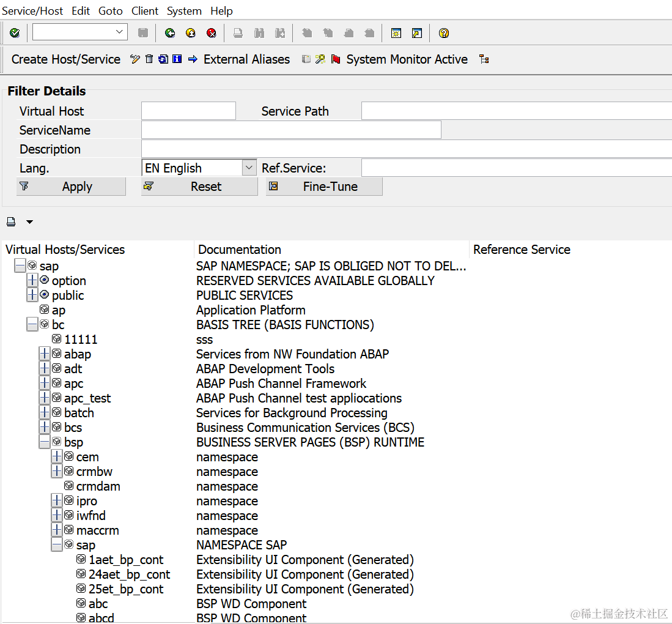Click the Apply filter button
The width and height of the screenshot is (672, 624).
pyautogui.click(x=71, y=187)
